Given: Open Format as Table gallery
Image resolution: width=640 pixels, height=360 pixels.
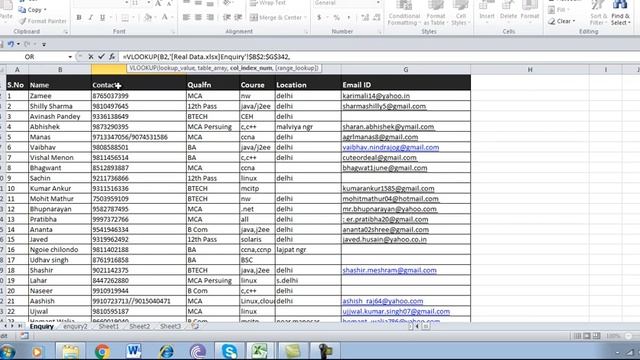Looking at the screenshot, I should pos(436,13).
